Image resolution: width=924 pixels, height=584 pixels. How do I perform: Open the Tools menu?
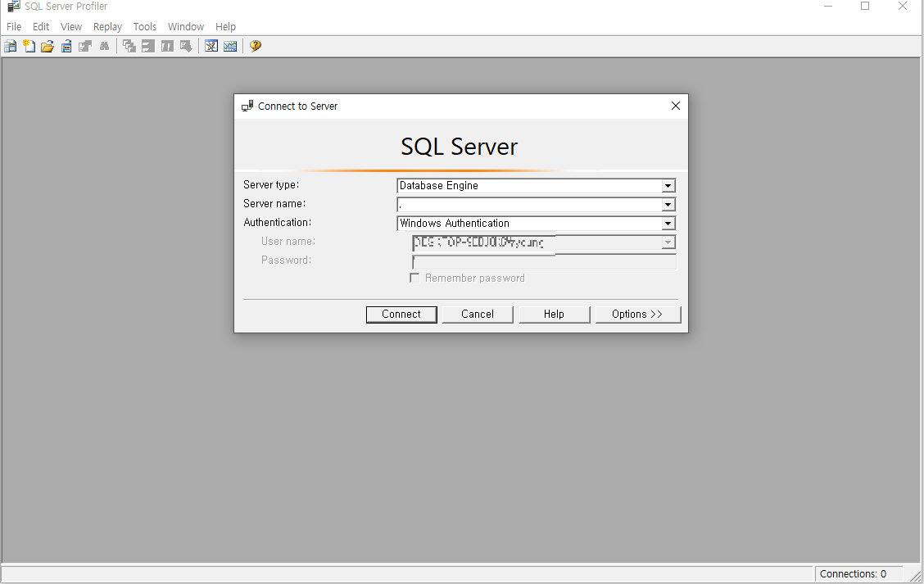[144, 26]
